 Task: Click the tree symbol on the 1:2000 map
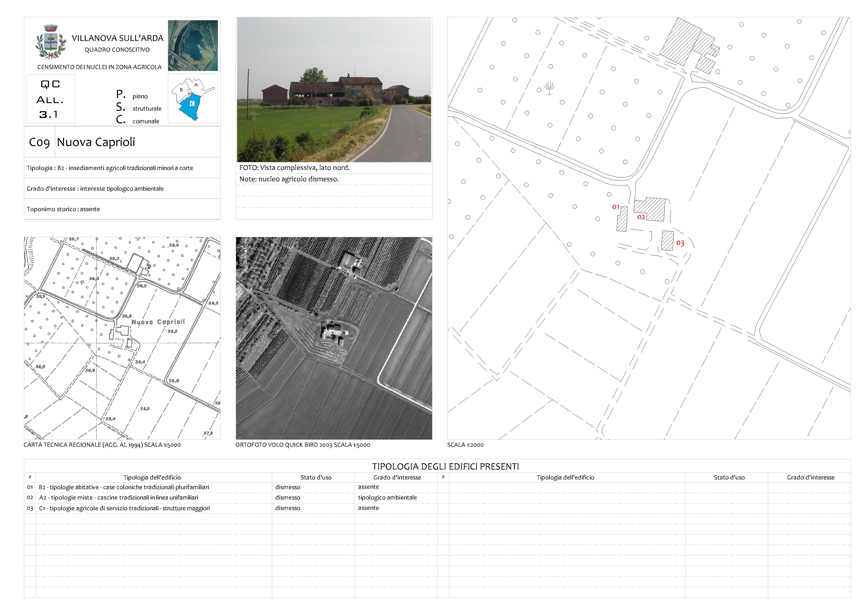549,88
